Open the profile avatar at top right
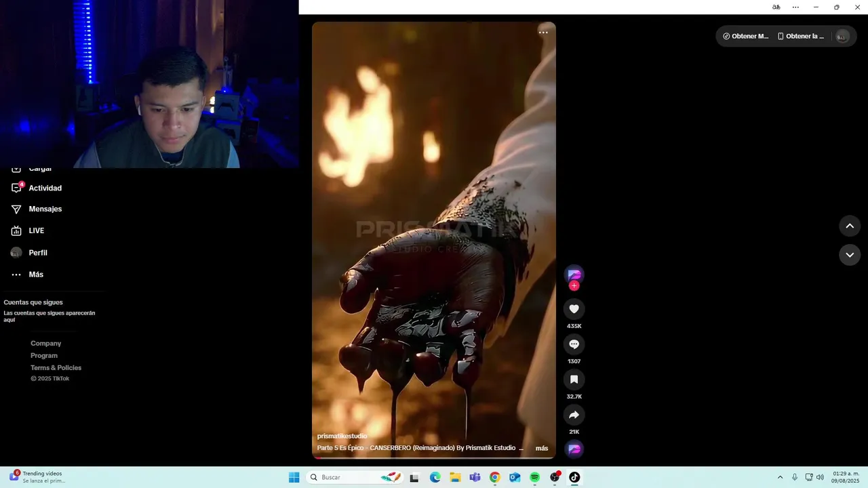 click(x=842, y=37)
